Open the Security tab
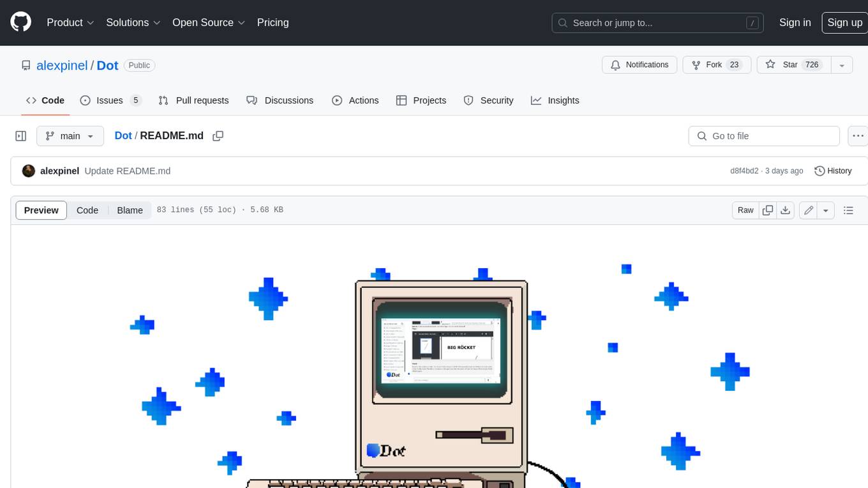Viewport: 868px width, 488px height. (488, 100)
